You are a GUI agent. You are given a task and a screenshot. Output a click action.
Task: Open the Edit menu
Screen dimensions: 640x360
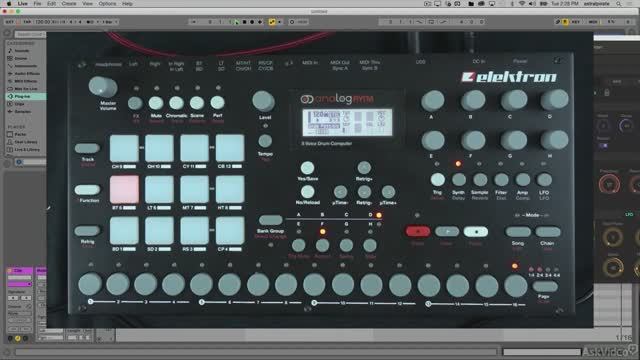pos(51,4)
